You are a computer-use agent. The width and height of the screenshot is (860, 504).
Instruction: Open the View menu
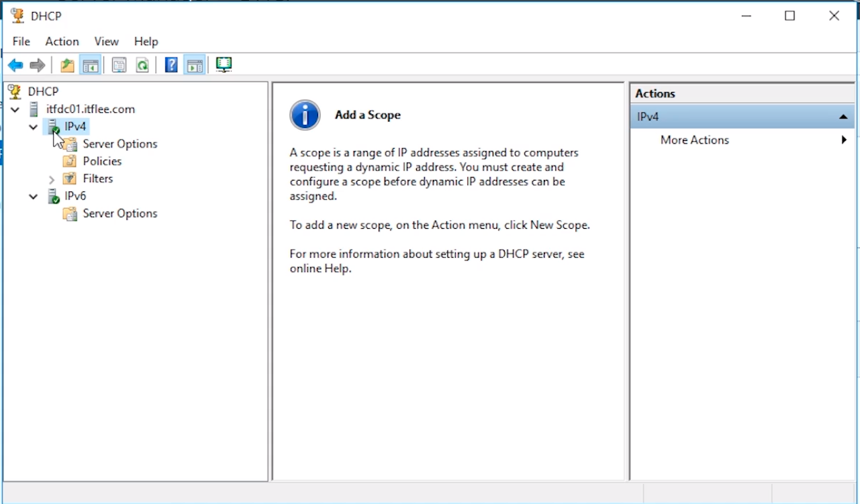coord(106,42)
